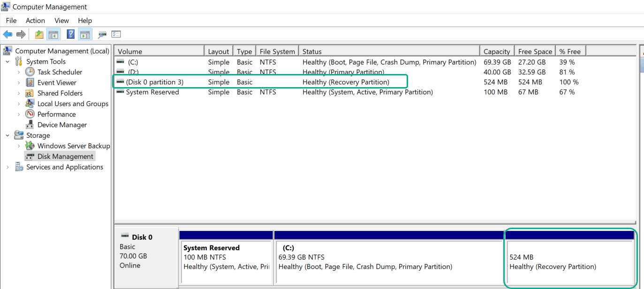Screen dimensions: 644x289
Task: Sort by the Free Space column header
Action: coord(535,51)
